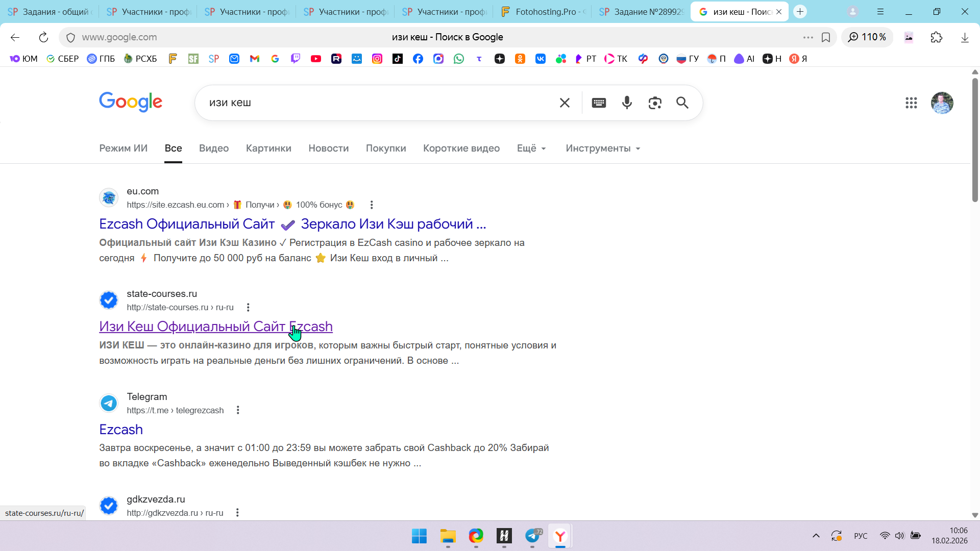Image resolution: width=980 pixels, height=551 pixels.
Task: Open Ezcash Официальный Сайт result link
Action: click(x=187, y=224)
